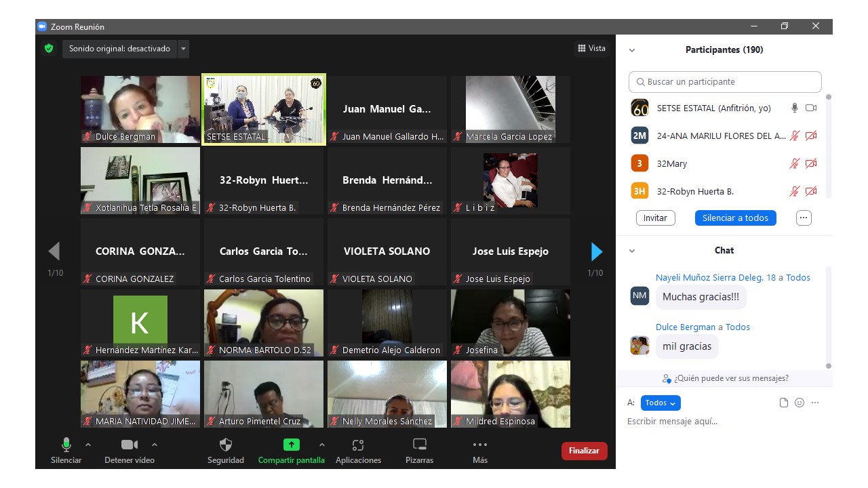868x488 pixels.
Task: Select Marcela Garcia Lopez video tile
Action: click(511, 109)
